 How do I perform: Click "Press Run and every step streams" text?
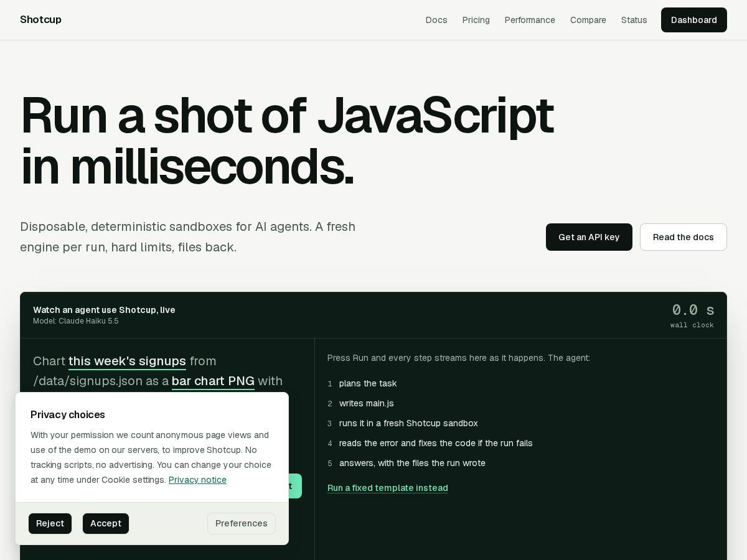pos(459,358)
